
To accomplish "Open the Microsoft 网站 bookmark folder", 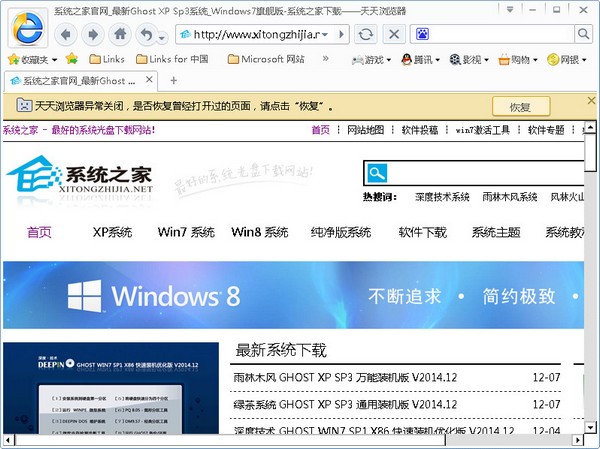I will pyautogui.click(x=266, y=59).
